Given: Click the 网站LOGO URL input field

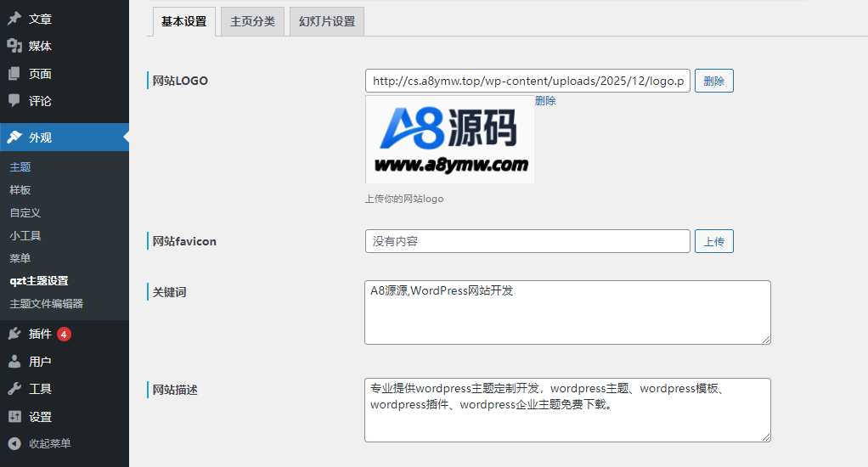Looking at the screenshot, I should [527, 81].
